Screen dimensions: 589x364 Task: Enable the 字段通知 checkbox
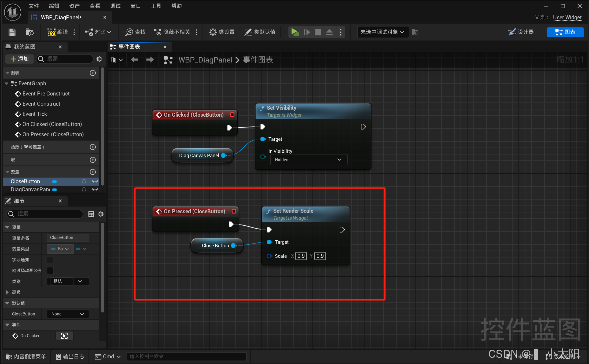click(x=50, y=260)
